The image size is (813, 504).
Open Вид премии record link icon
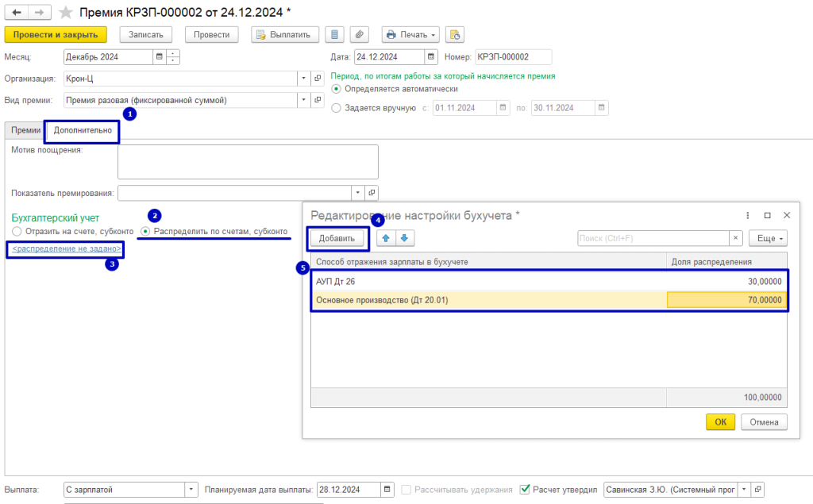[318, 100]
